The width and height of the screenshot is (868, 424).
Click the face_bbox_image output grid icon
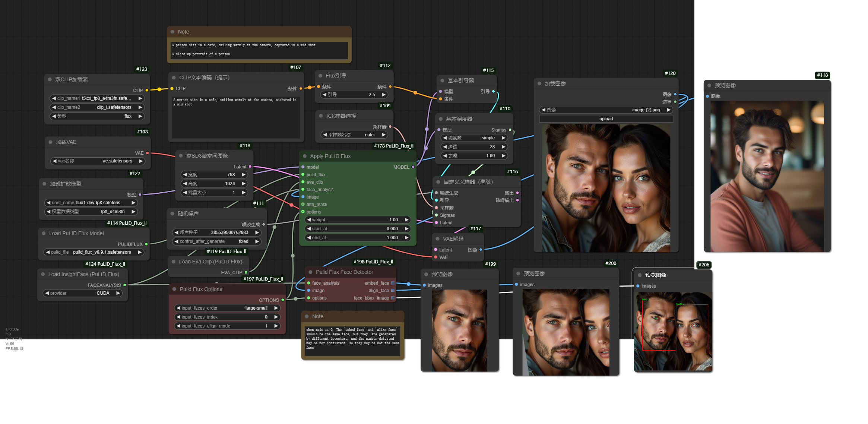(393, 298)
